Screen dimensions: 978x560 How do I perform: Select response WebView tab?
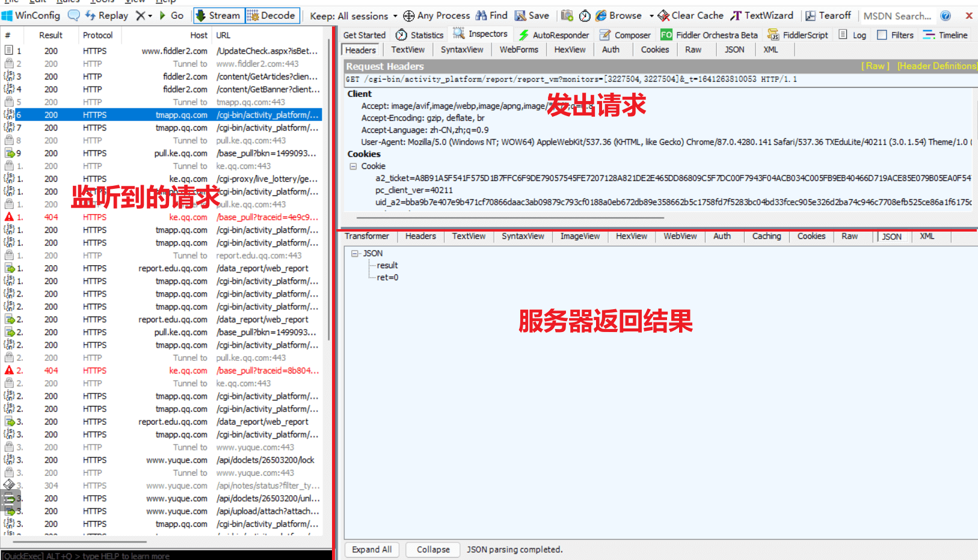pos(680,236)
